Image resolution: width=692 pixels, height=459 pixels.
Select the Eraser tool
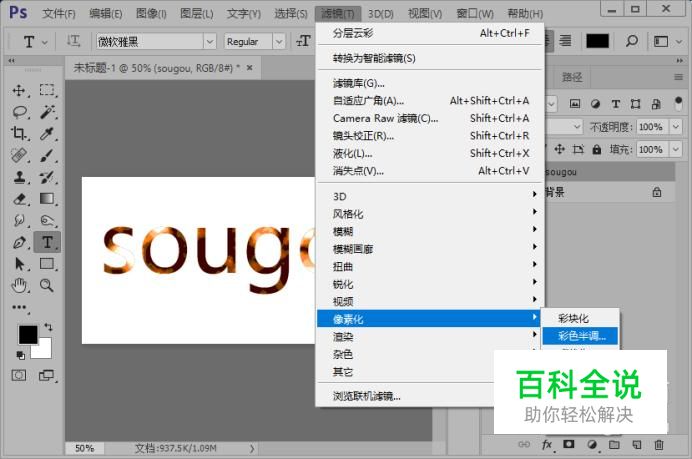coord(19,199)
